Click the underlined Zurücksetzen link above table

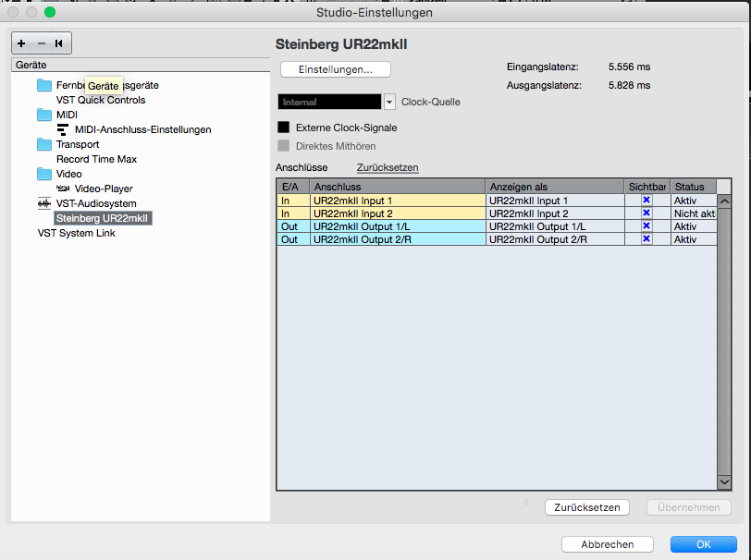click(388, 167)
